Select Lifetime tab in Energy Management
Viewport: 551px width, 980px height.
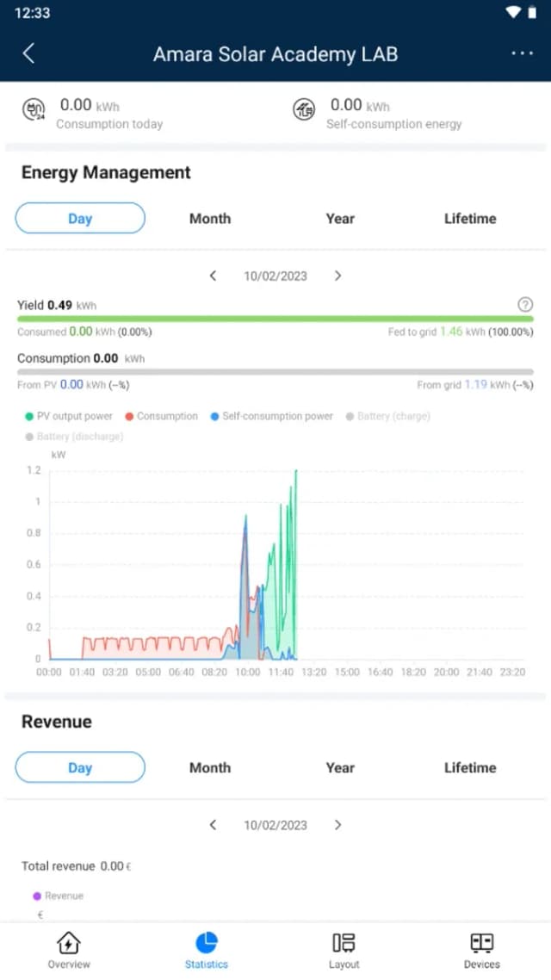click(470, 218)
